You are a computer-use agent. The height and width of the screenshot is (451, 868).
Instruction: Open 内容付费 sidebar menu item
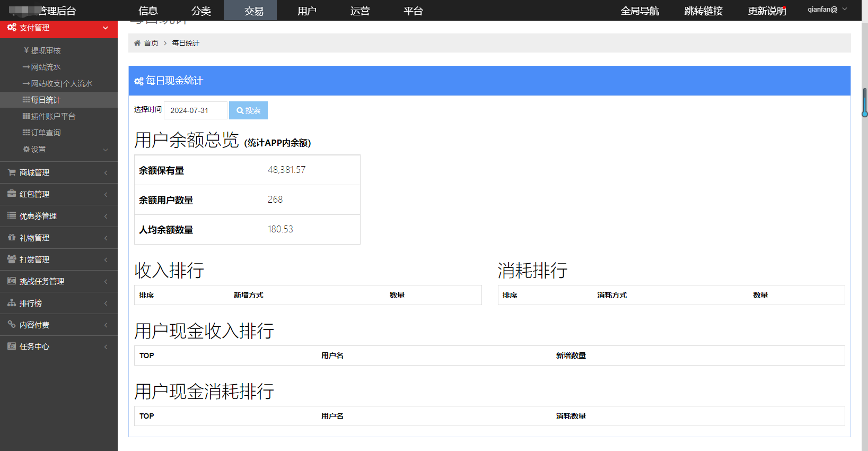(58, 325)
